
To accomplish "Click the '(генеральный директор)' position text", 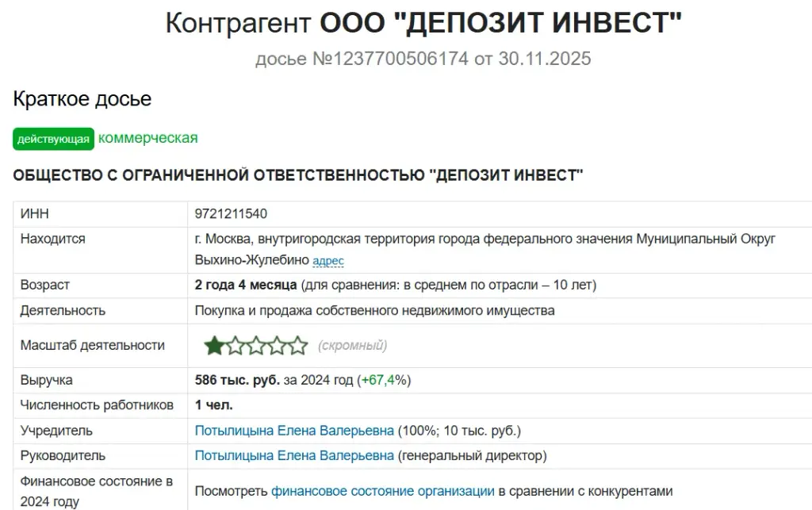I will click(473, 455).
